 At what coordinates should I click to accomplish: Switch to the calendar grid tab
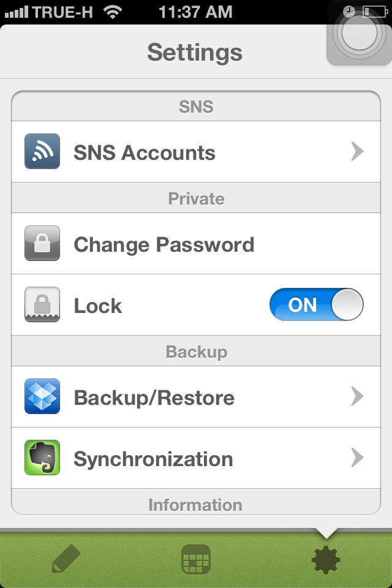coord(195,559)
